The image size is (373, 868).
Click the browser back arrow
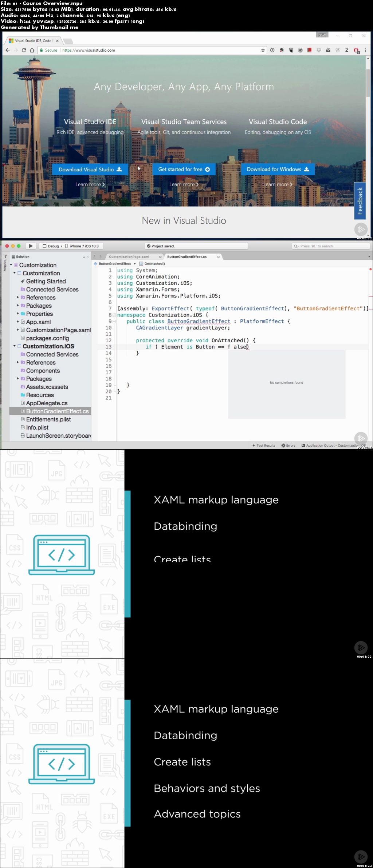pyautogui.click(x=7, y=50)
